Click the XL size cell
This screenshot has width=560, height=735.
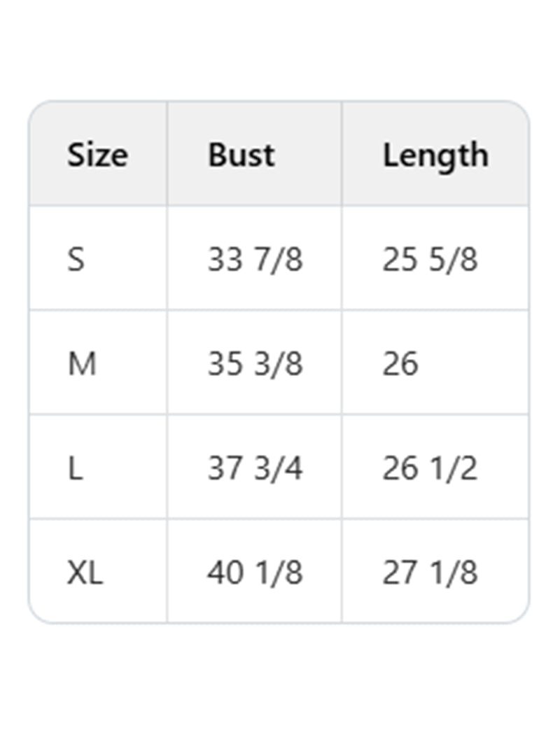coord(85,573)
